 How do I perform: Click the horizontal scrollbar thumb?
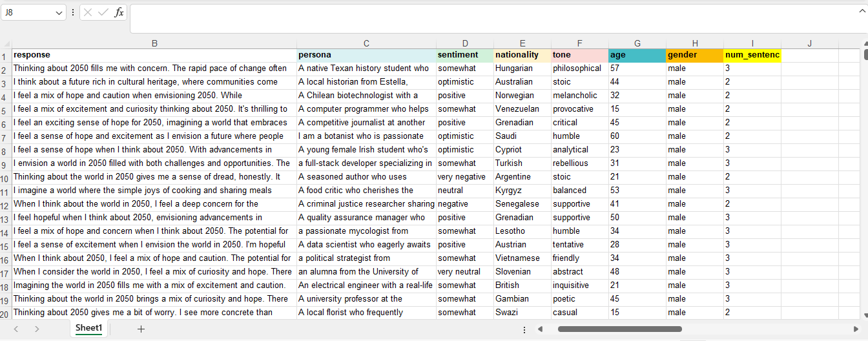point(619,329)
